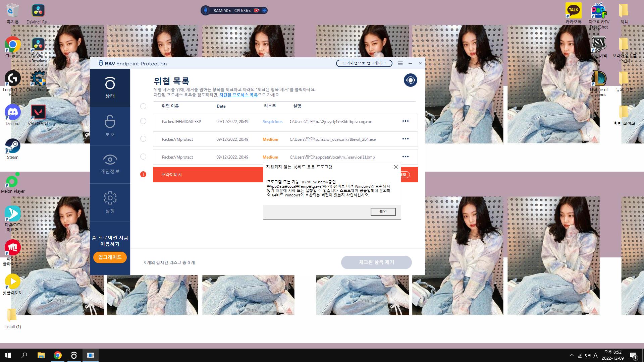The height and width of the screenshot is (362, 644).
Task: Click the red privacy alert exclamation icon
Action: [x=143, y=174]
